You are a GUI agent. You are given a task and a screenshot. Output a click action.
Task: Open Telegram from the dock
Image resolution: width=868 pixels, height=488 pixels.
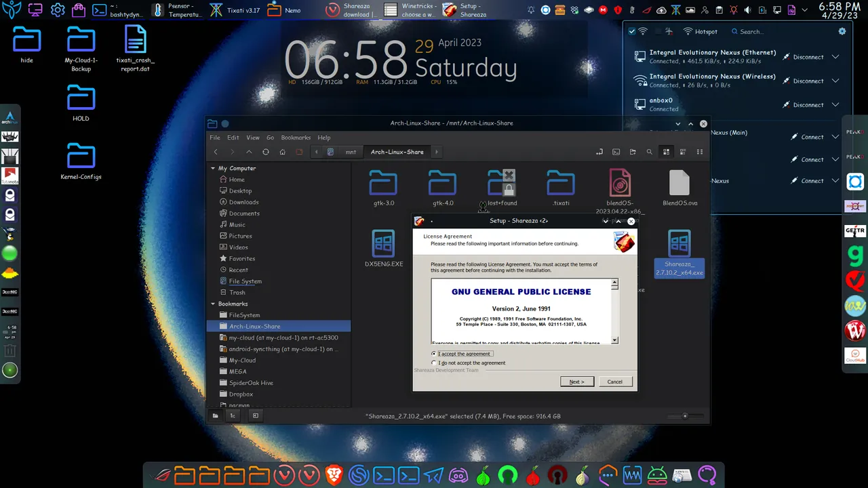point(433,475)
